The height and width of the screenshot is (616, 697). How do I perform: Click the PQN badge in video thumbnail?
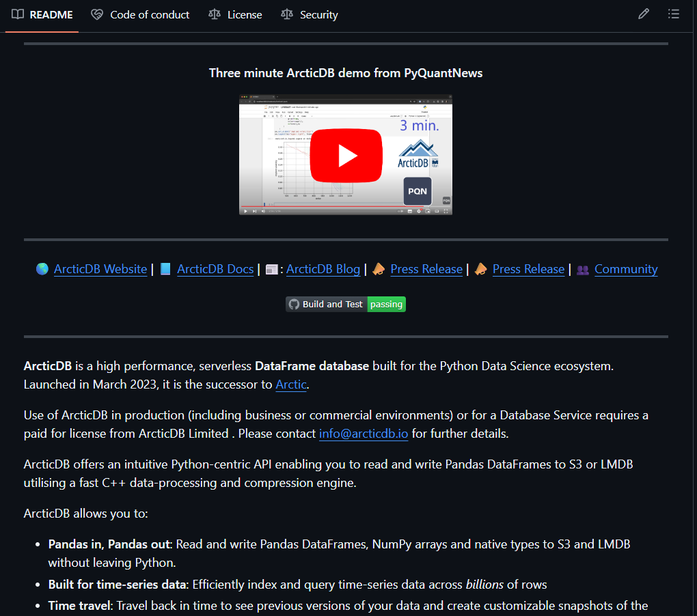(x=418, y=191)
